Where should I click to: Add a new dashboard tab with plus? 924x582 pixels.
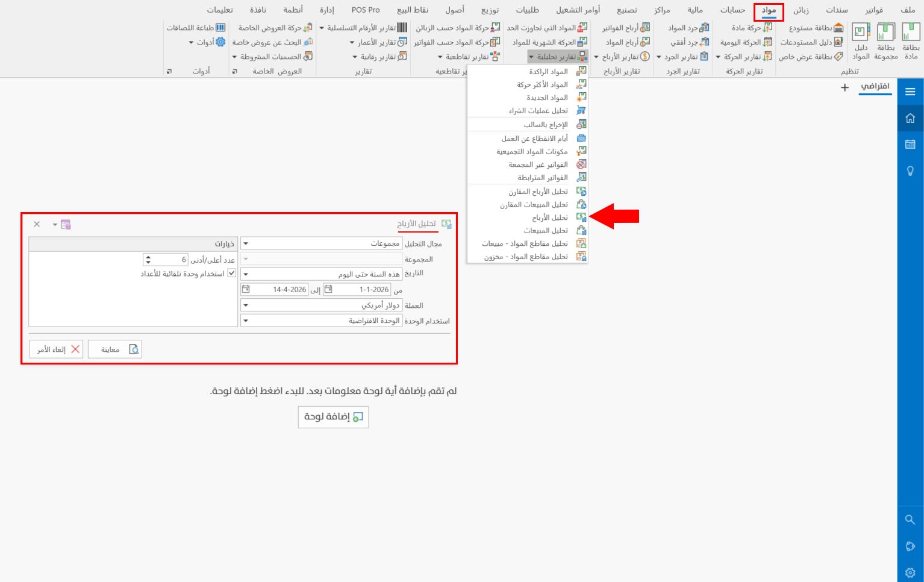click(x=844, y=87)
